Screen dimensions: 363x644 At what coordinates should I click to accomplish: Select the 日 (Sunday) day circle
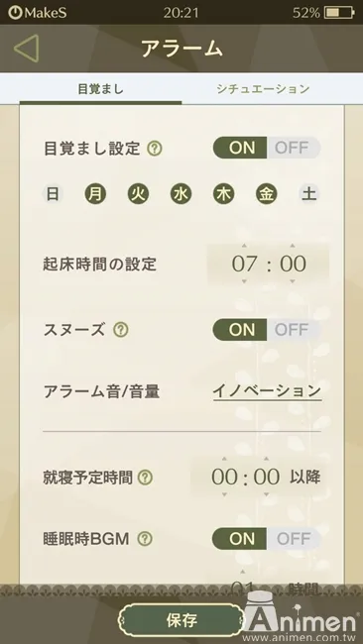(x=53, y=194)
